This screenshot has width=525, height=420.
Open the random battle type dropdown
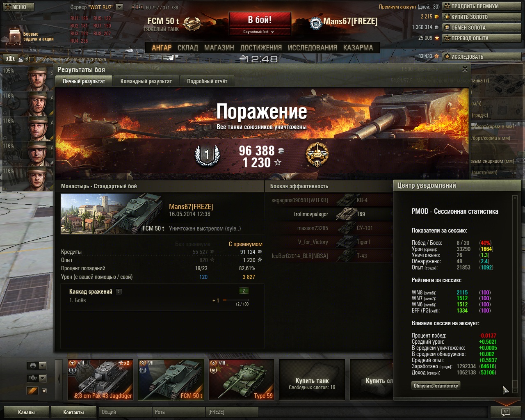[259, 32]
